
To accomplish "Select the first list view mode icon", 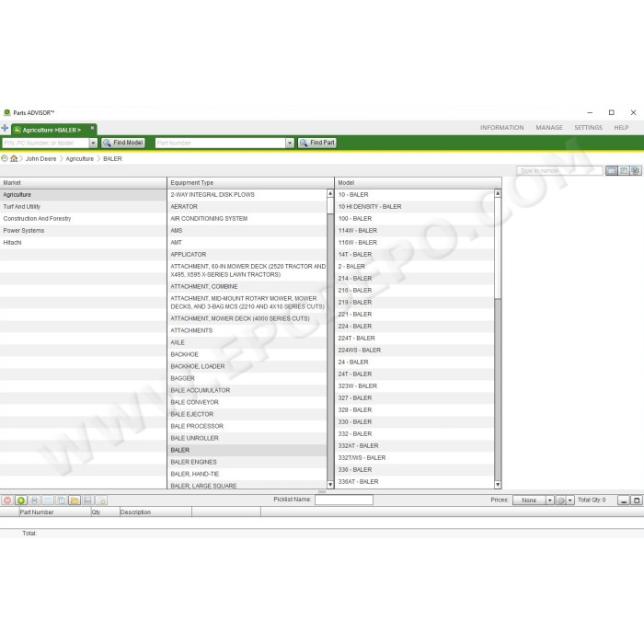I will 611,170.
